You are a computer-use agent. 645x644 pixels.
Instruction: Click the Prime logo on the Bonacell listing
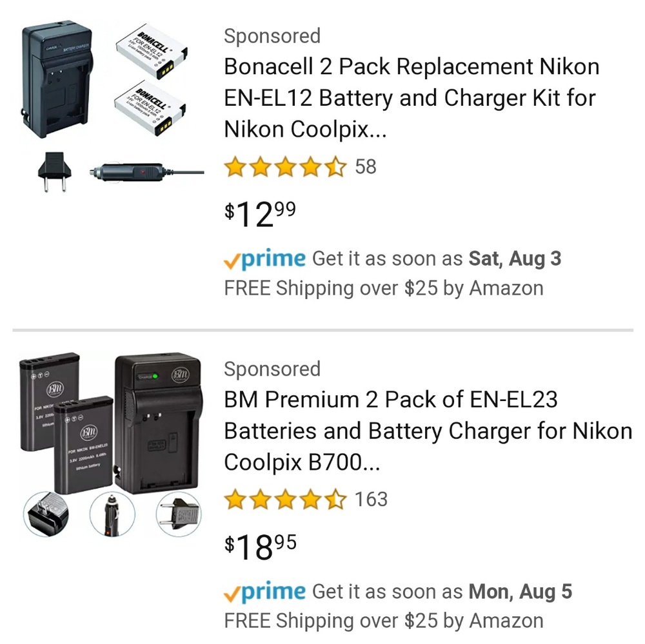pos(264,258)
